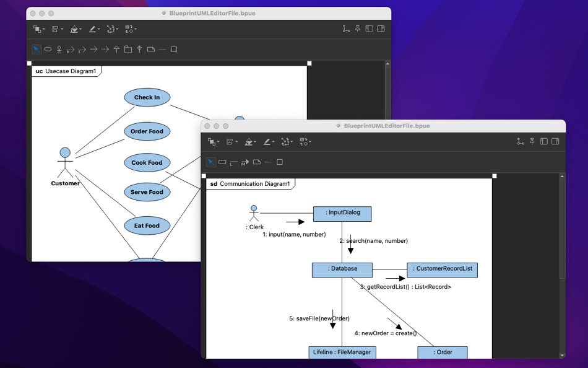This screenshot has width=588, height=368.
Task: Pick the use case ellipse tool
Action: click(x=48, y=49)
